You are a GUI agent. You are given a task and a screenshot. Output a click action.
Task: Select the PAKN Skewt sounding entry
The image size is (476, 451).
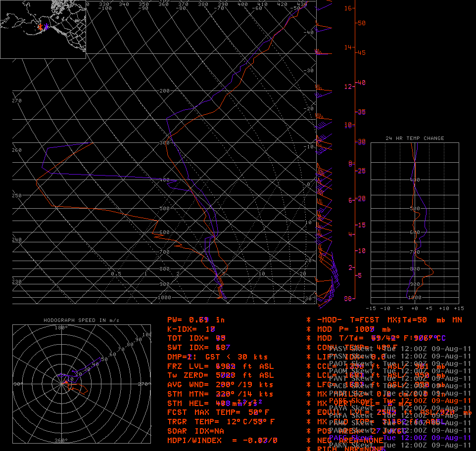pyautogui.click(x=400, y=445)
